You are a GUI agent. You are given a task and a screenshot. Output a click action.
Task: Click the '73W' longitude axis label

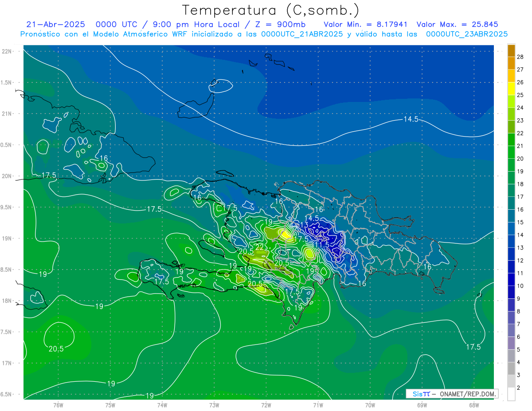(214, 405)
